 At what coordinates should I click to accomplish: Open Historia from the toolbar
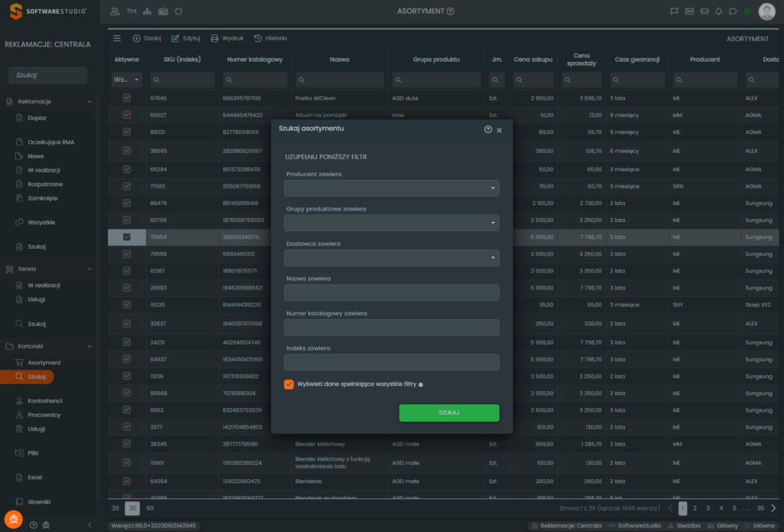pyautogui.click(x=270, y=38)
